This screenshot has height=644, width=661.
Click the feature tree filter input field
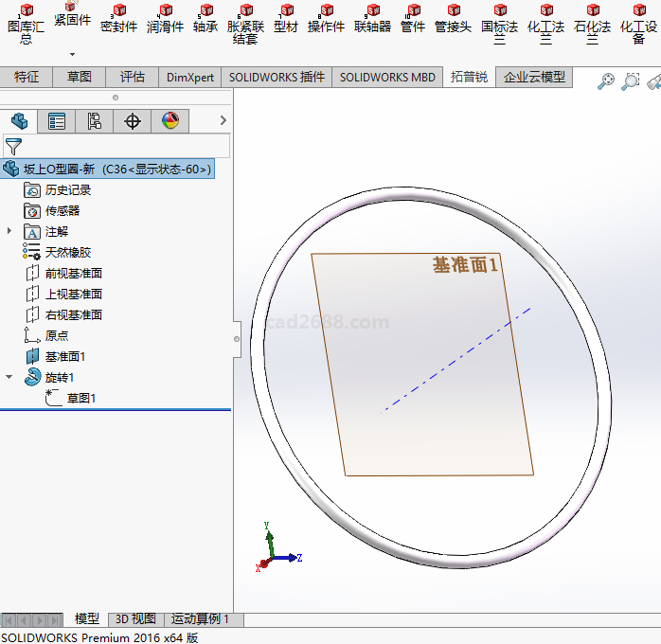point(125,146)
